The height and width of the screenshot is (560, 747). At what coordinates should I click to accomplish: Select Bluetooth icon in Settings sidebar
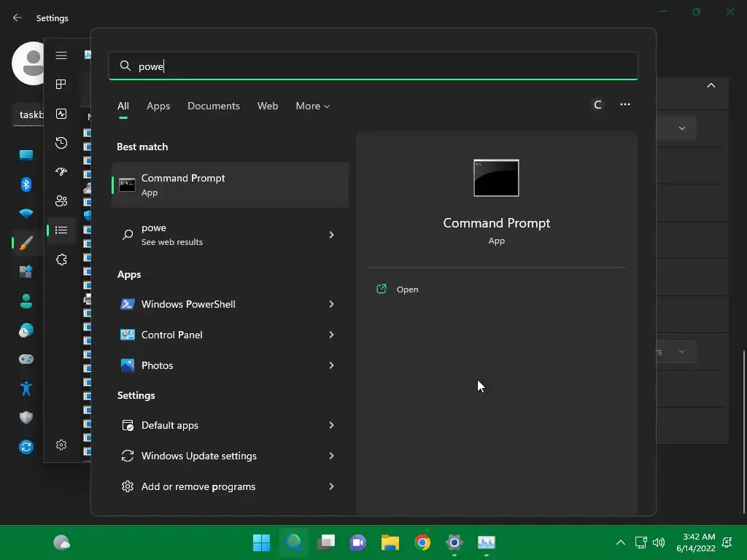tap(26, 184)
